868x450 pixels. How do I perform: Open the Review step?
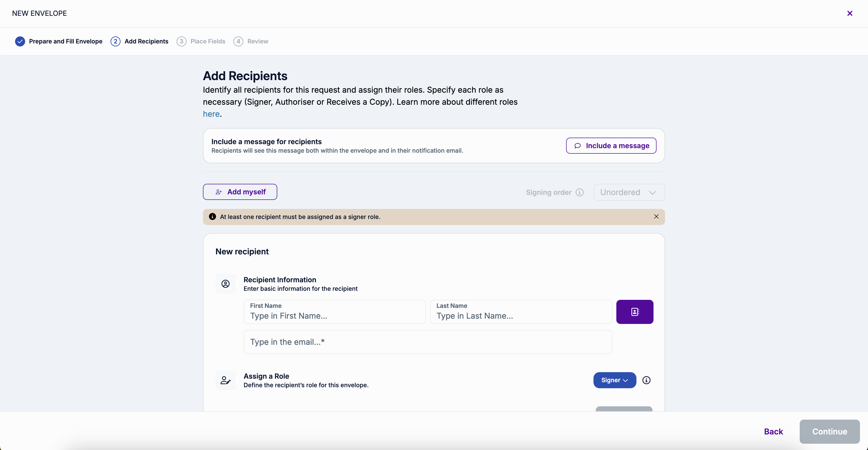point(257,41)
